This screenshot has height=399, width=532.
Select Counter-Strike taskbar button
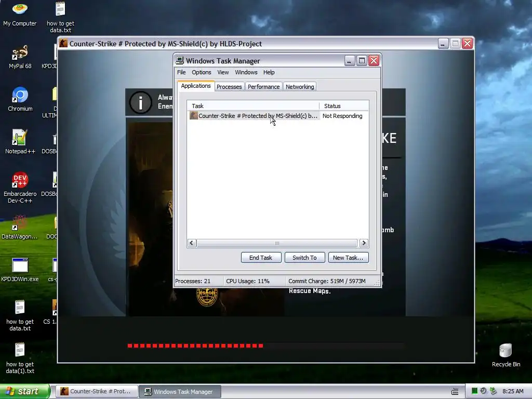tap(97, 391)
